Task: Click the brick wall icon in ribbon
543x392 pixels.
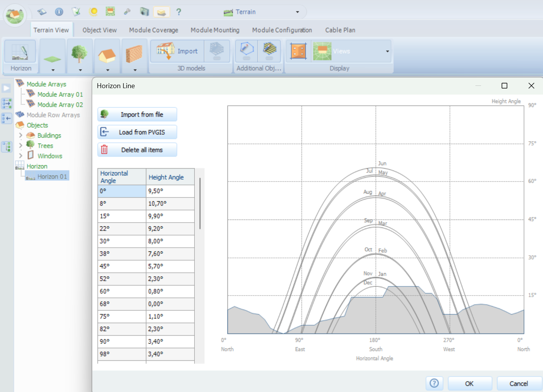Action: [x=134, y=54]
